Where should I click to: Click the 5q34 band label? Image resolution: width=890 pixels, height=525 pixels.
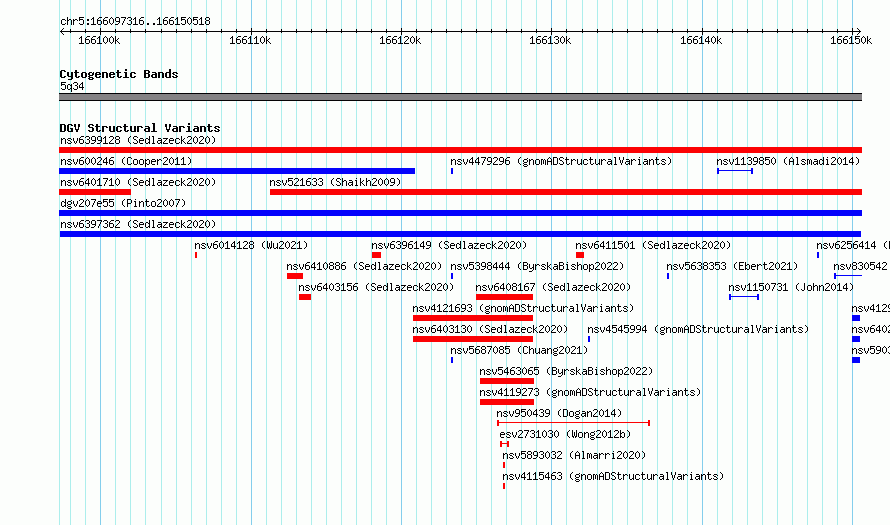[72, 86]
